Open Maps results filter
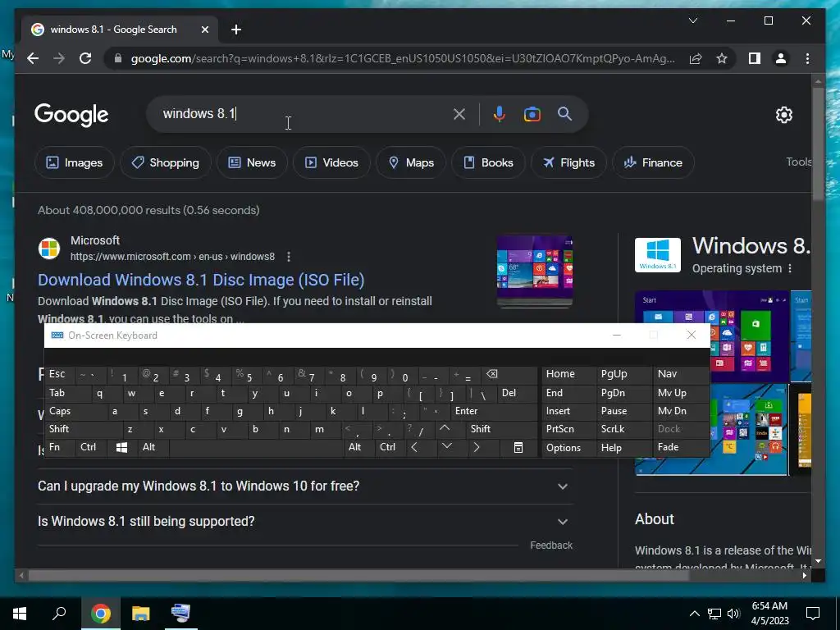Image resolution: width=840 pixels, height=630 pixels. pos(411,162)
